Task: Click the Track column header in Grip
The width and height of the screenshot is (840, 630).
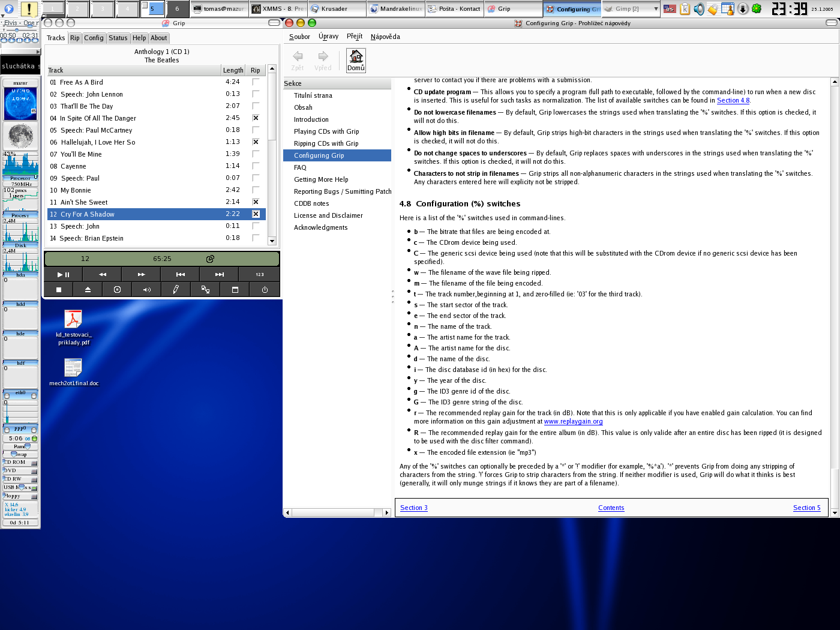Action: tap(134, 70)
